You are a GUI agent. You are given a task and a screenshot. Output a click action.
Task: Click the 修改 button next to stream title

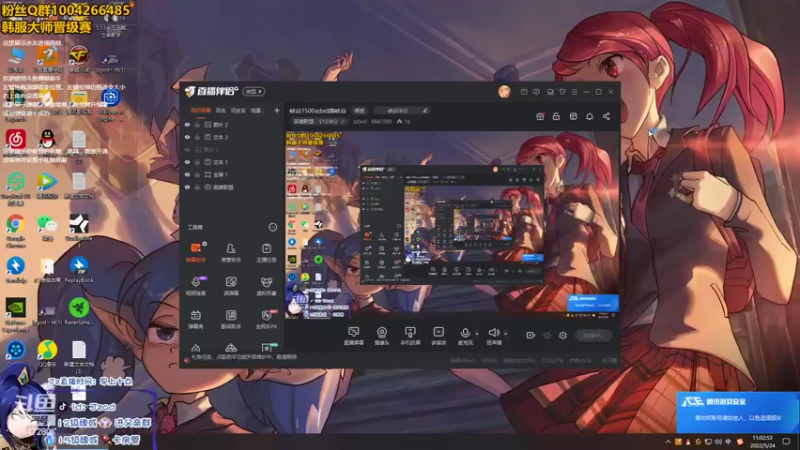(360, 110)
